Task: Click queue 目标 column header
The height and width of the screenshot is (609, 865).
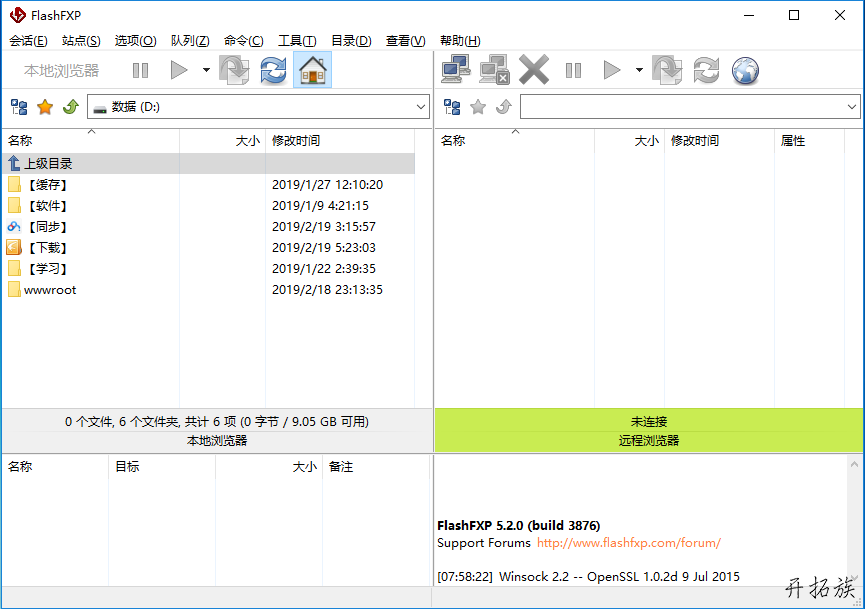Action: click(x=161, y=467)
